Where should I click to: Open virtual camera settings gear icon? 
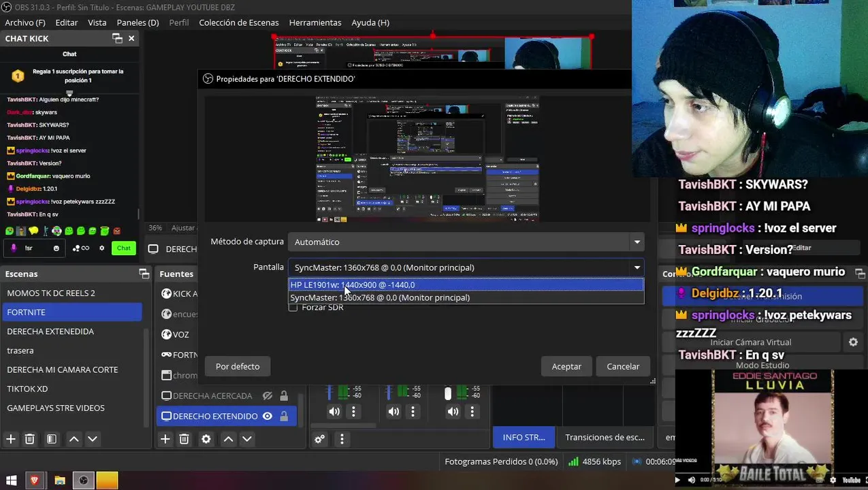pyautogui.click(x=853, y=342)
